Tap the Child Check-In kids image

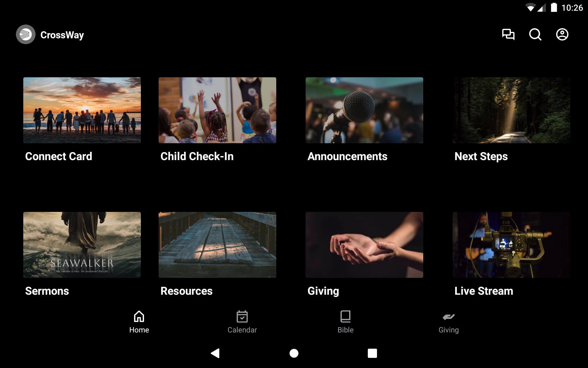click(x=217, y=110)
